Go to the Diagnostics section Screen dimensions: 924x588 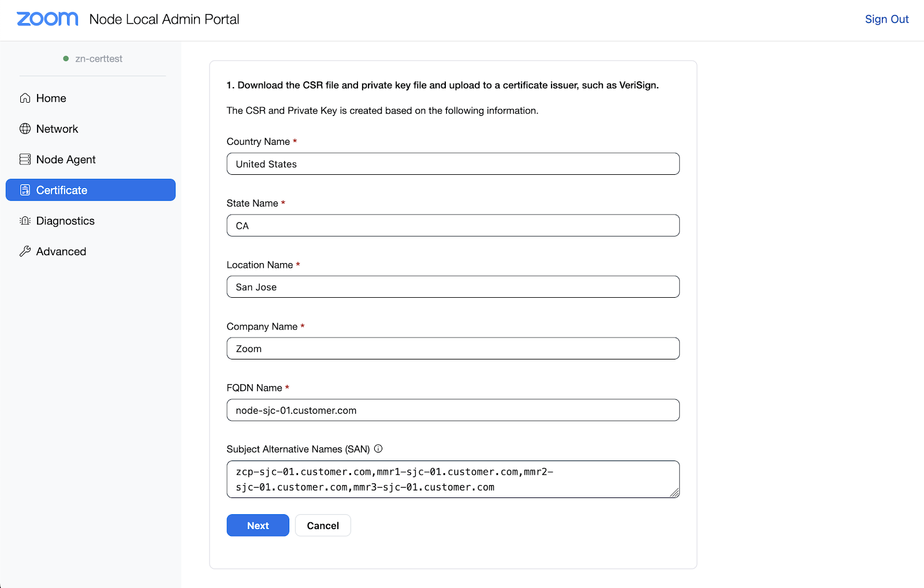click(65, 220)
